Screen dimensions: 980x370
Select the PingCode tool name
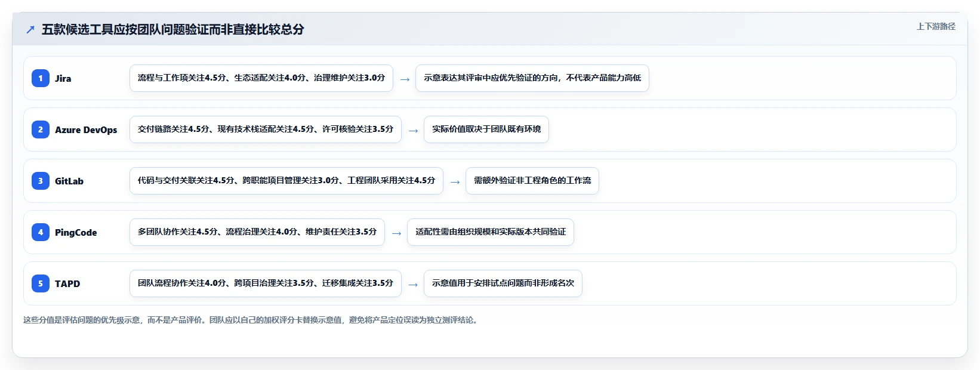pyautogui.click(x=76, y=232)
